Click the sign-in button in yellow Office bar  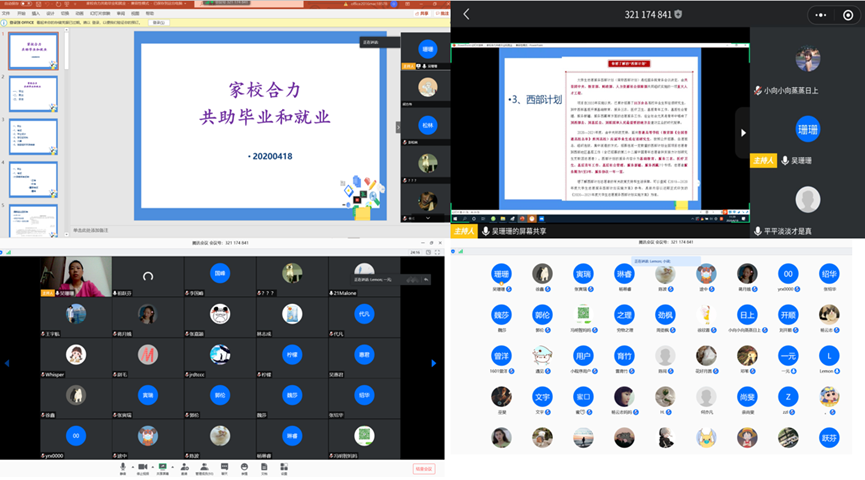click(x=159, y=23)
